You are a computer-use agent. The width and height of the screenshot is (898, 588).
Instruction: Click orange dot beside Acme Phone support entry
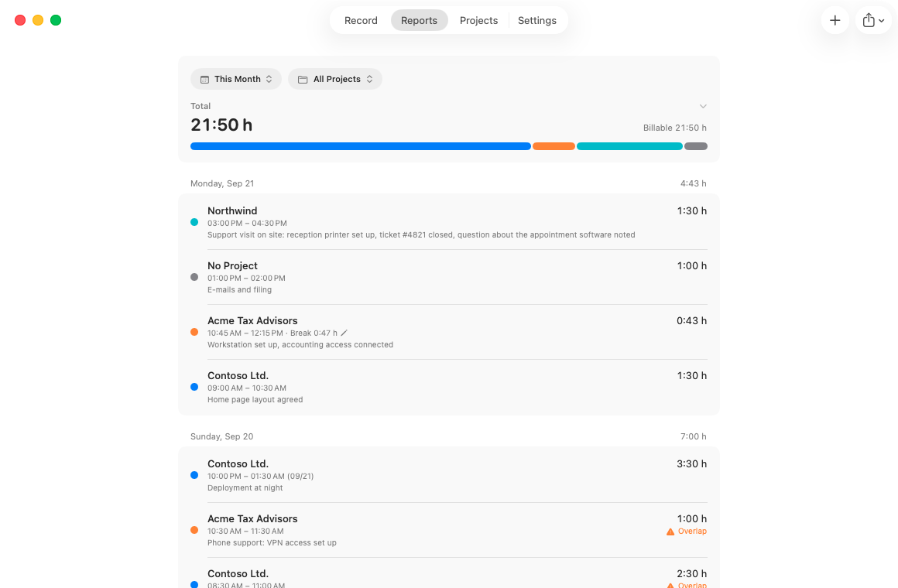194,530
